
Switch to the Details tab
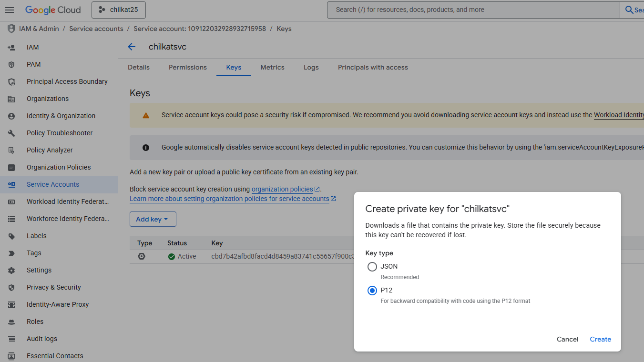pos(139,67)
